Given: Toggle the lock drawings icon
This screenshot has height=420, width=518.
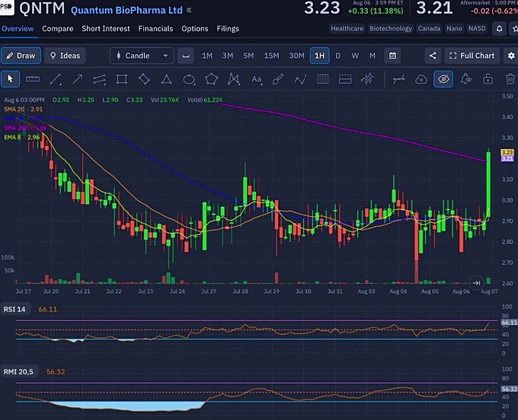Looking at the screenshot, I should pos(488,79).
